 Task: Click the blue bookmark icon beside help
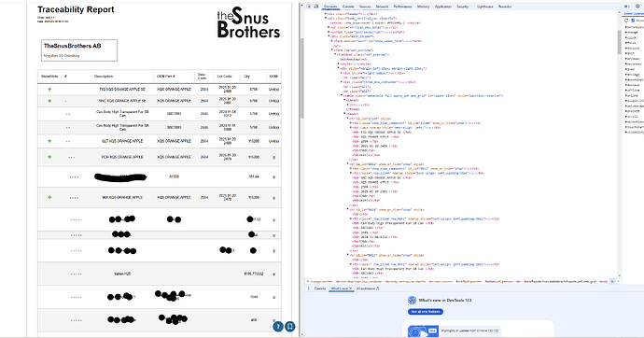290,327
